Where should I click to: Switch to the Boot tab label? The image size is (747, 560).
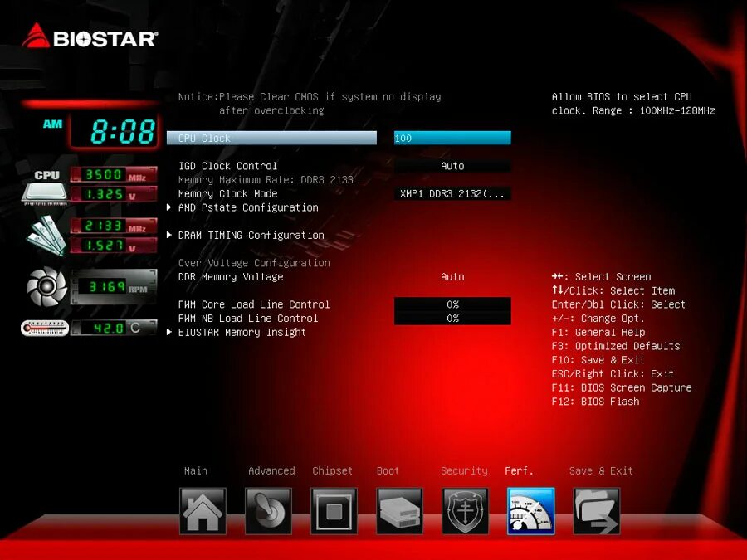tap(388, 471)
